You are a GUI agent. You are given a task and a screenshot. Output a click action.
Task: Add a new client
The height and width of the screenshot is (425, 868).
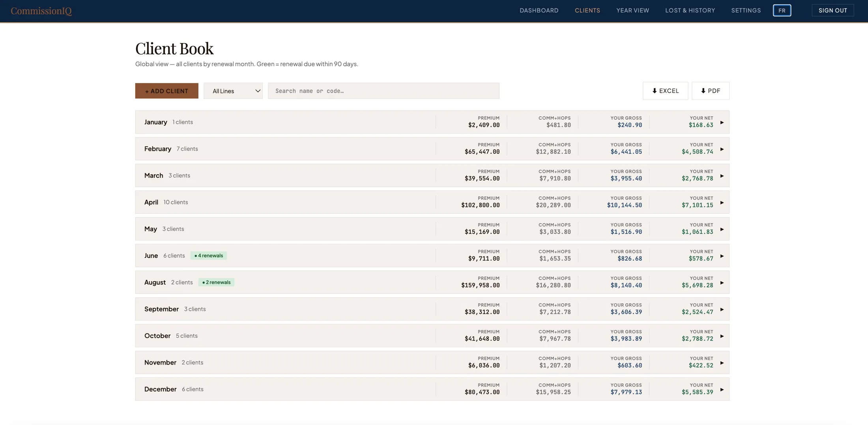166,91
